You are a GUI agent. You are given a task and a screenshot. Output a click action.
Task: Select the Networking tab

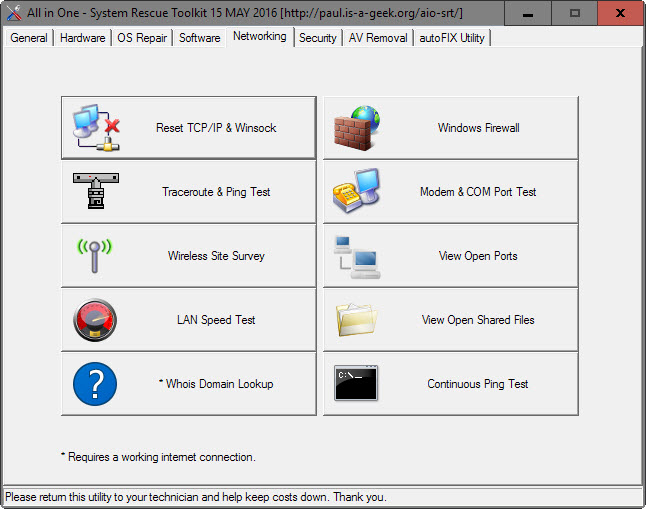(x=260, y=36)
